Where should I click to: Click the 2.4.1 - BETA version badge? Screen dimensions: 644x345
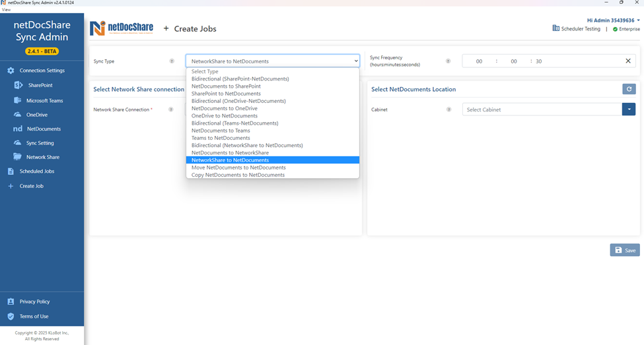pos(42,51)
